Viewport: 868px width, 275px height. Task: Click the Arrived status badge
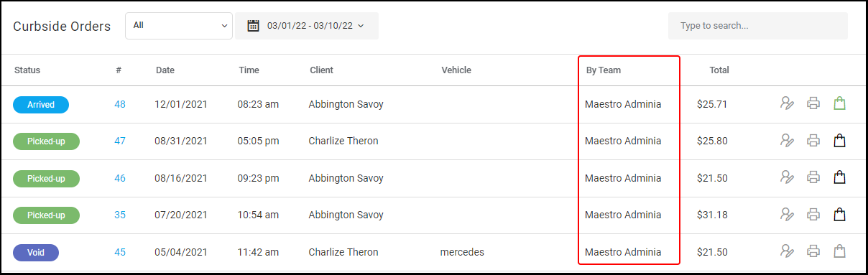[x=41, y=105]
